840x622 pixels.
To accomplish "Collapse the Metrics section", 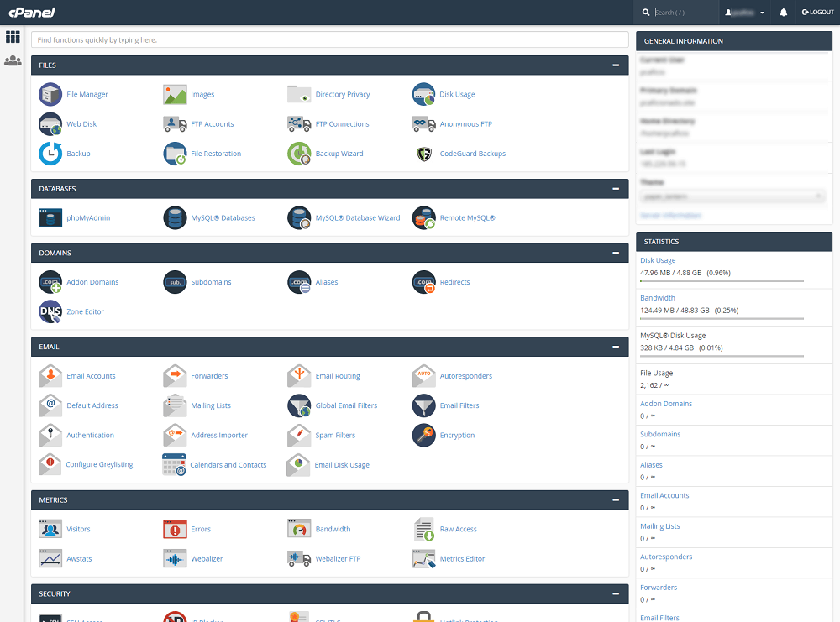I will tap(616, 500).
